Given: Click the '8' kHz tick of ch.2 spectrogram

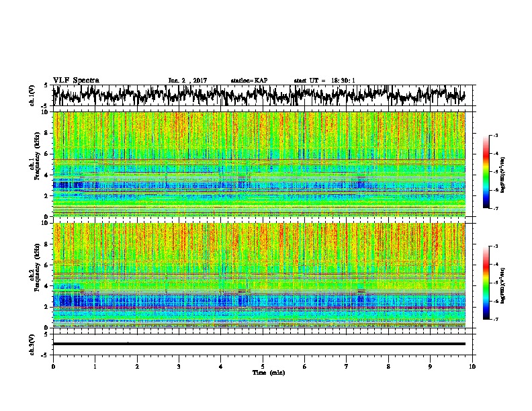Looking at the screenshot, I should point(47,244).
